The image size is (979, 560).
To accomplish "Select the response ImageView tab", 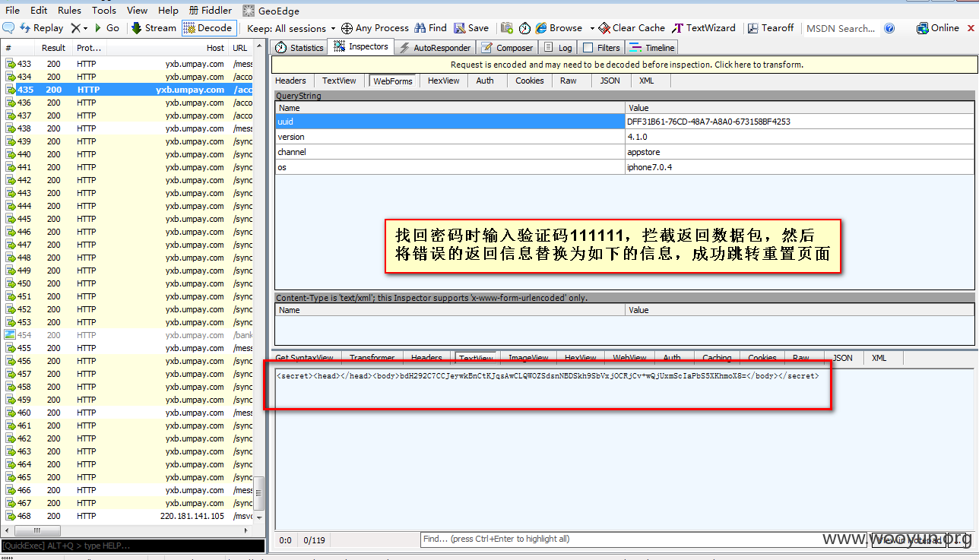I will 528,358.
